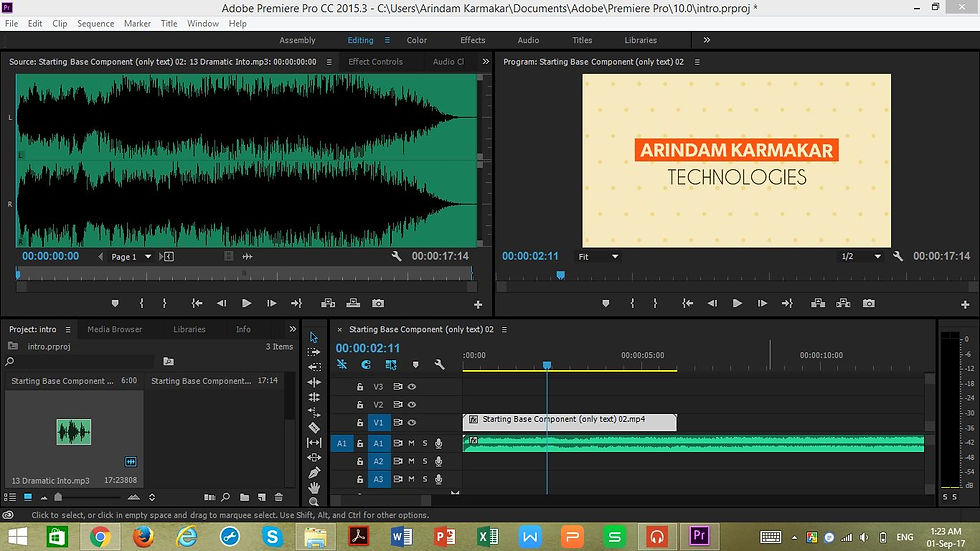This screenshot has height=551, width=980.
Task: Click timeline playhead marker
Action: 547,365
